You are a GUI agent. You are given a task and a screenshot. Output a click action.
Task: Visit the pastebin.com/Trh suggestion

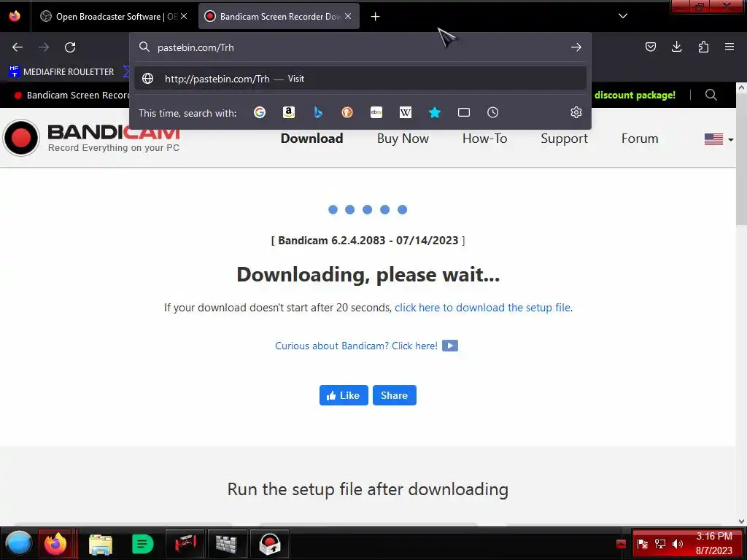[360, 79]
